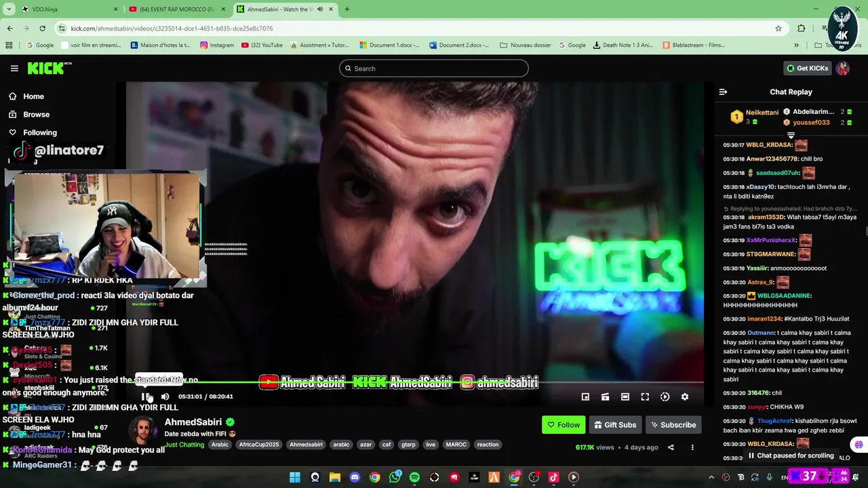The height and width of the screenshot is (488, 868).
Task: Open playback speed control icon
Action: coord(665,396)
